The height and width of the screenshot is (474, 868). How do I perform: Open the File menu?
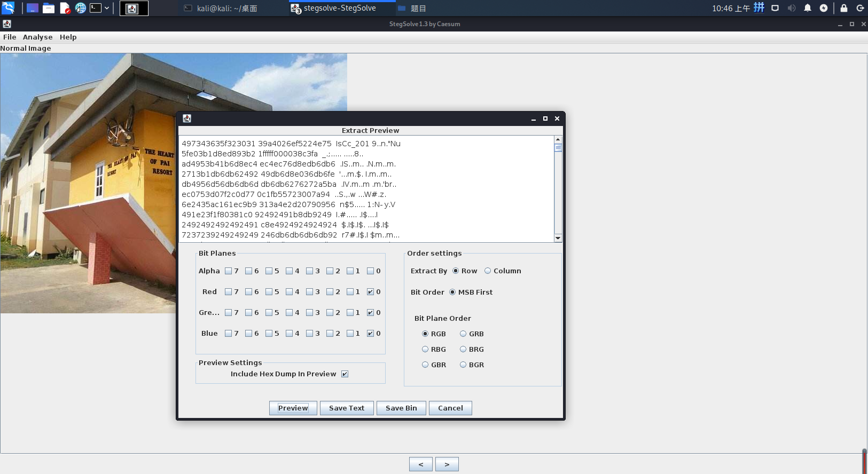pyautogui.click(x=10, y=37)
